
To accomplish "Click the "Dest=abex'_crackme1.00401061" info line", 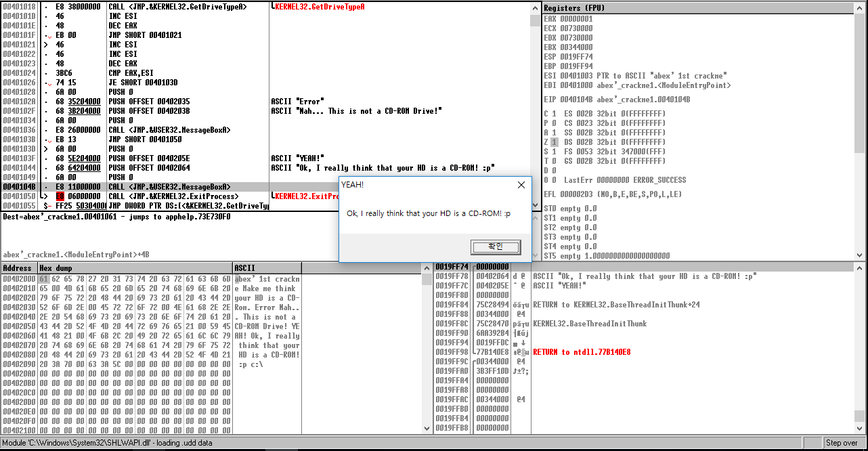I will (116, 217).
